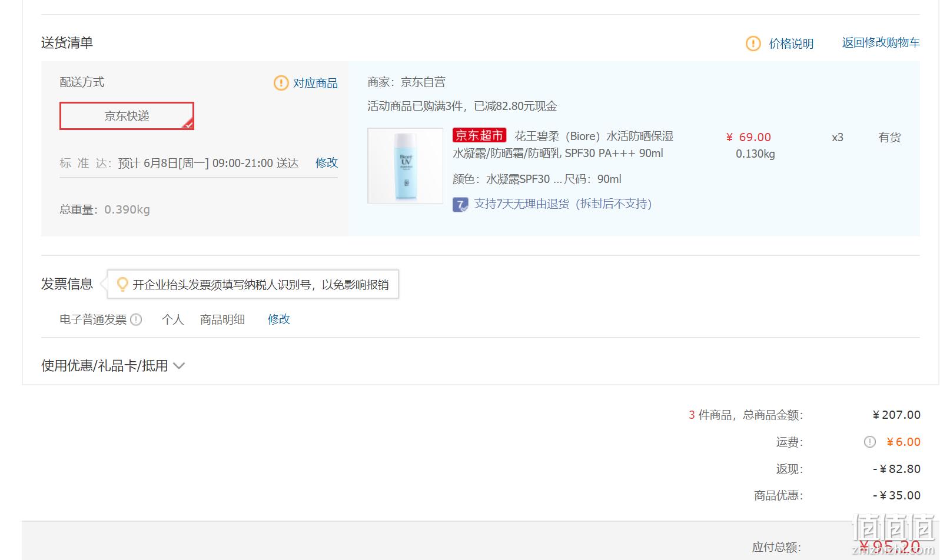940x560 pixels.
Task: Click the price explanation warning icon
Action: pos(753,44)
